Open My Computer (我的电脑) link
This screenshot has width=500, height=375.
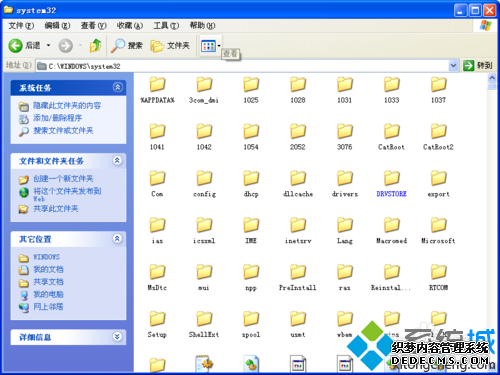(48, 294)
